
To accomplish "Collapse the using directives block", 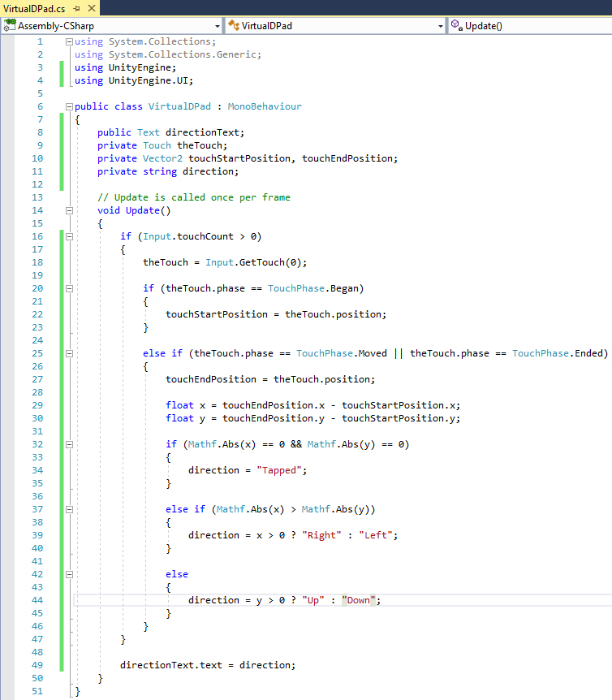I will (x=69, y=41).
